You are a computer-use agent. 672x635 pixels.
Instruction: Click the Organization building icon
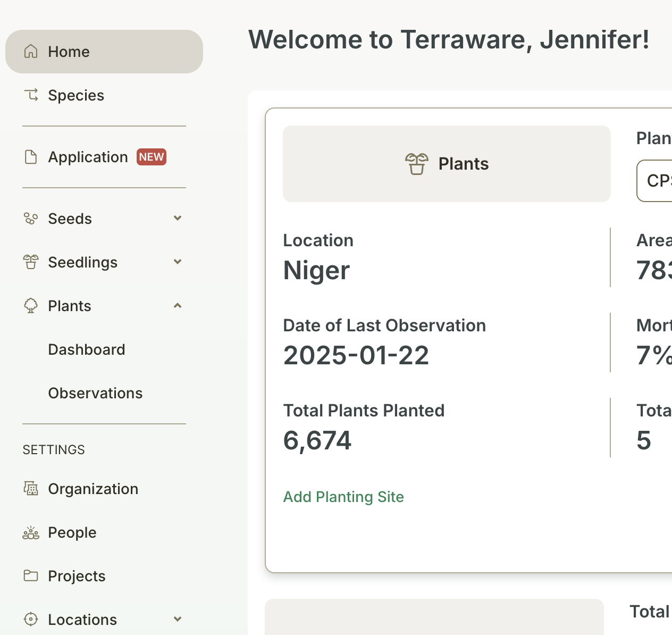pyautogui.click(x=31, y=489)
